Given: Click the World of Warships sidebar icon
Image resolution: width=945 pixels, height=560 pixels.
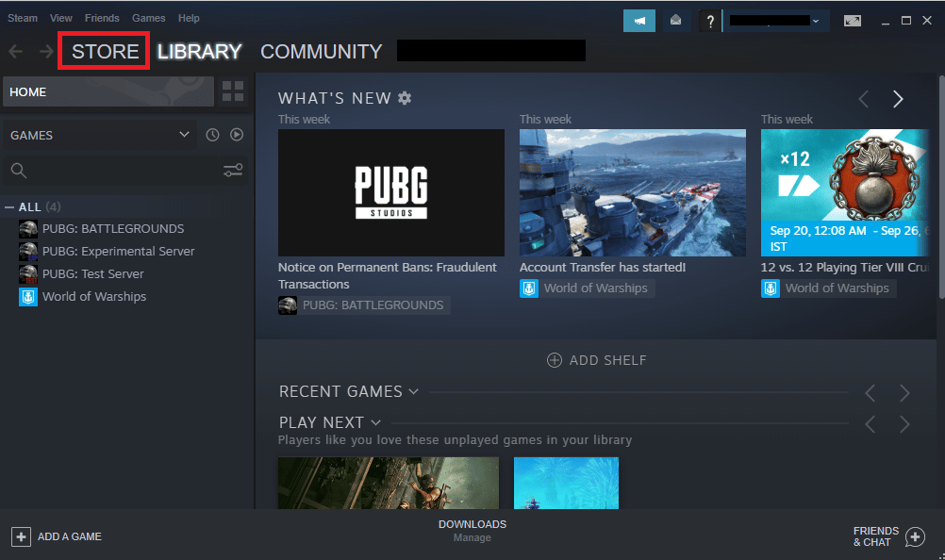Looking at the screenshot, I should 28,297.
